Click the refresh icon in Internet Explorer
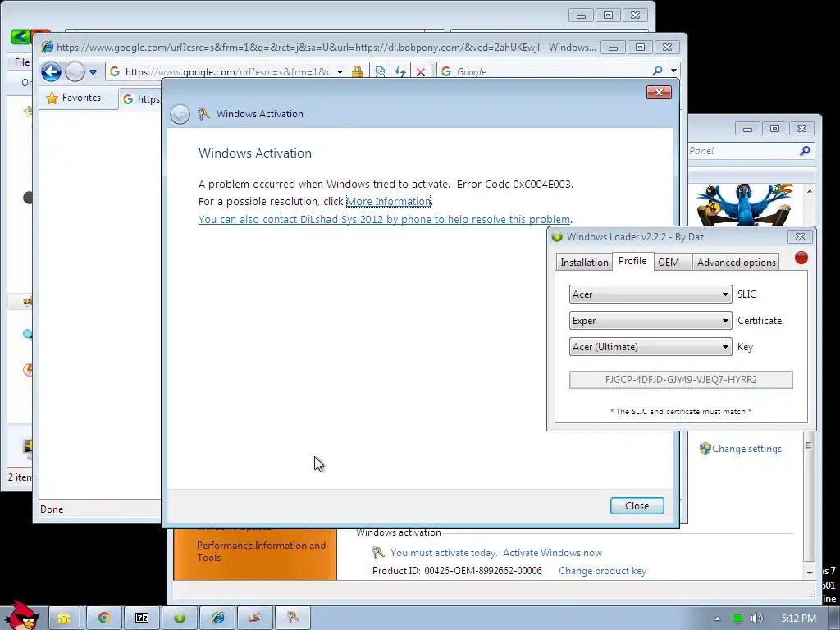This screenshot has width=840, height=630. click(x=399, y=72)
